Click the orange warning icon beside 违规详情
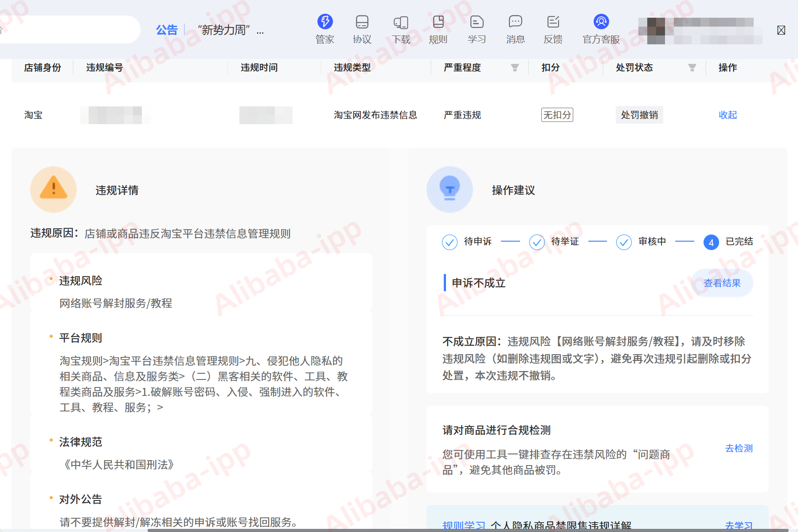This screenshot has height=532, width=798. [54, 189]
